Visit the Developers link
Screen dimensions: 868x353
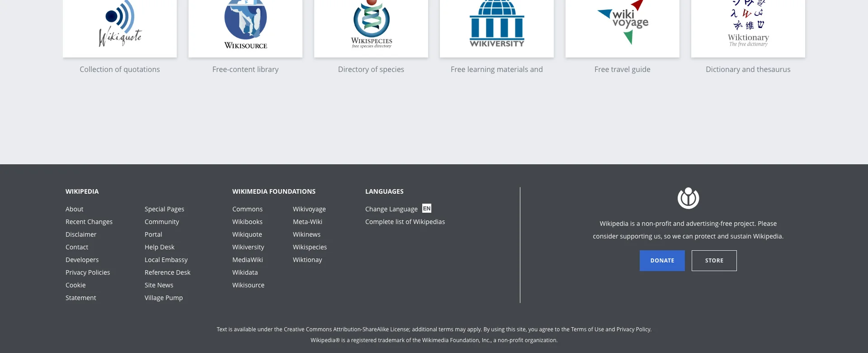(82, 260)
